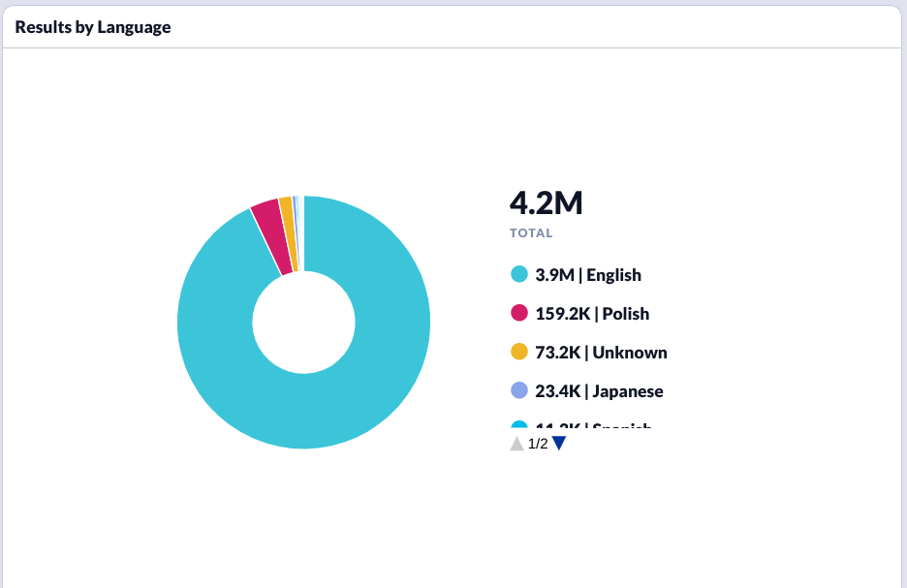Click the cut-off Spanish legend label
This screenshot has height=588, width=907.
[593, 426]
